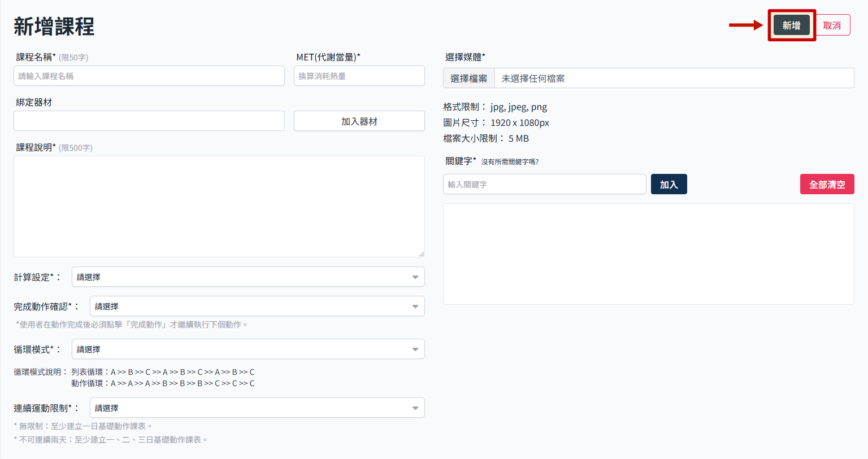
Task: Click the course name input field
Action: [149, 76]
